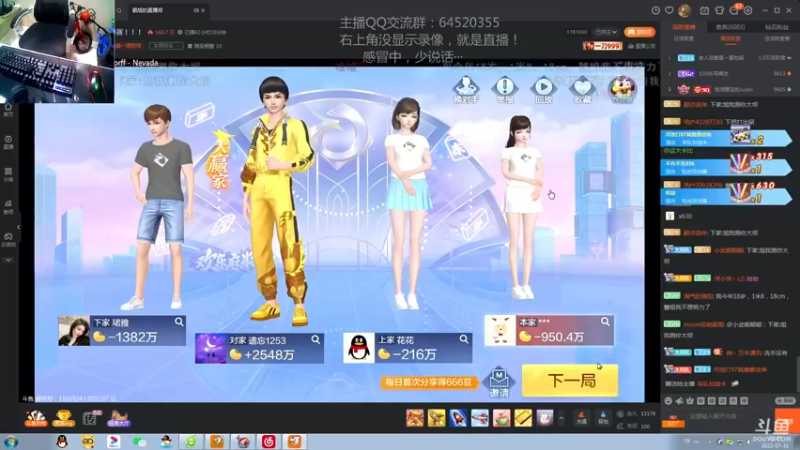Screen dimensions: 800x450
Task: Click the emoji smiley icon in chat toolbar
Action: click(668, 401)
